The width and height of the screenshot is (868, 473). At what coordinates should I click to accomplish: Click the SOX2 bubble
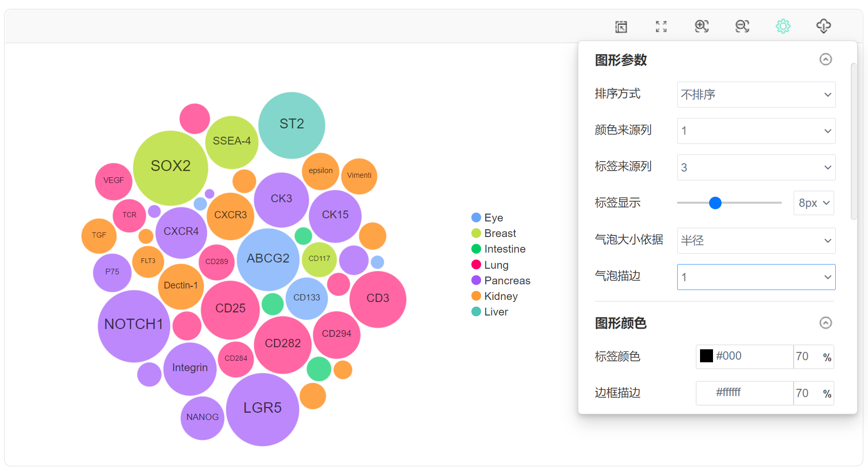(x=171, y=167)
